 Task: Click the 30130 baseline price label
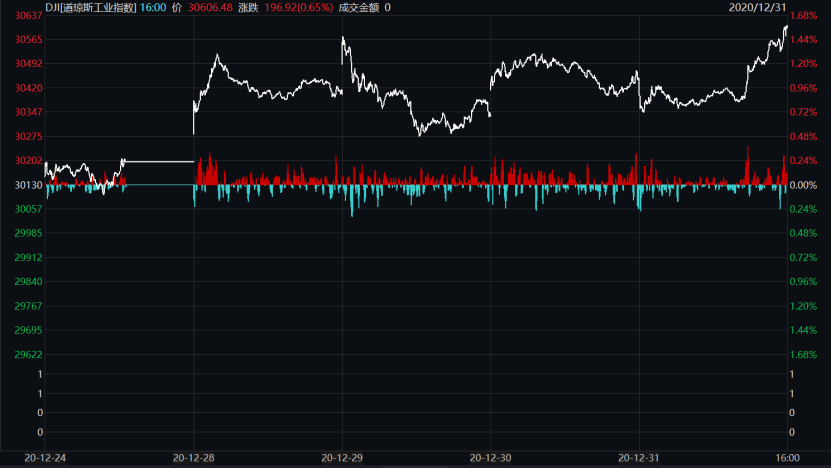(x=29, y=185)
